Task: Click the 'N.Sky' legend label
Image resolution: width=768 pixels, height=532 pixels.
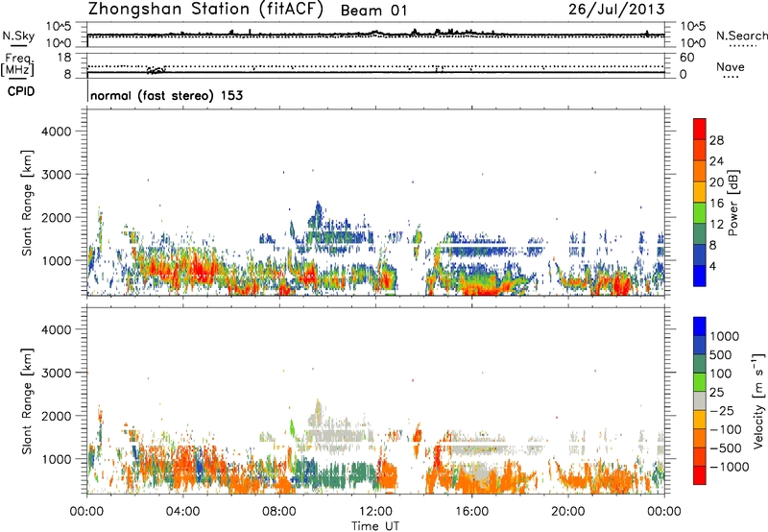Action: click(x=18, y=36)
